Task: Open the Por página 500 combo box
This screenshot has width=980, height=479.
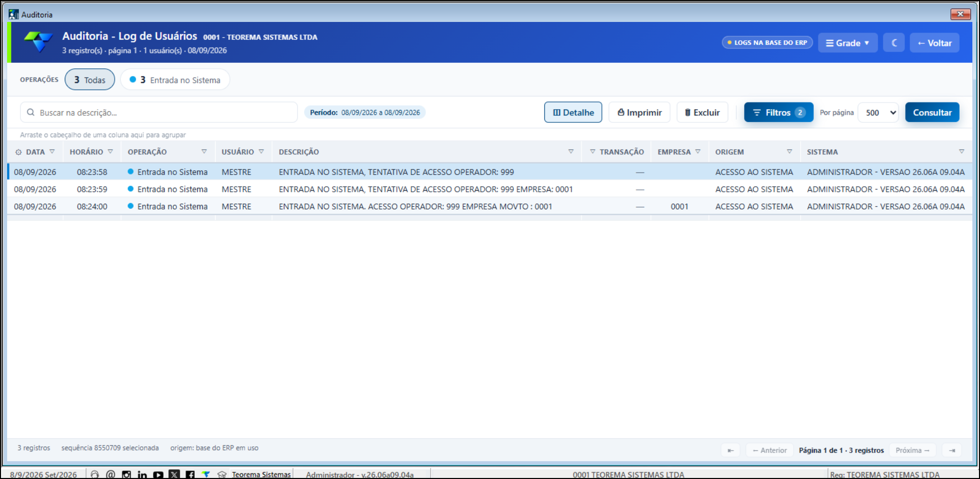Action: (878, 113)
